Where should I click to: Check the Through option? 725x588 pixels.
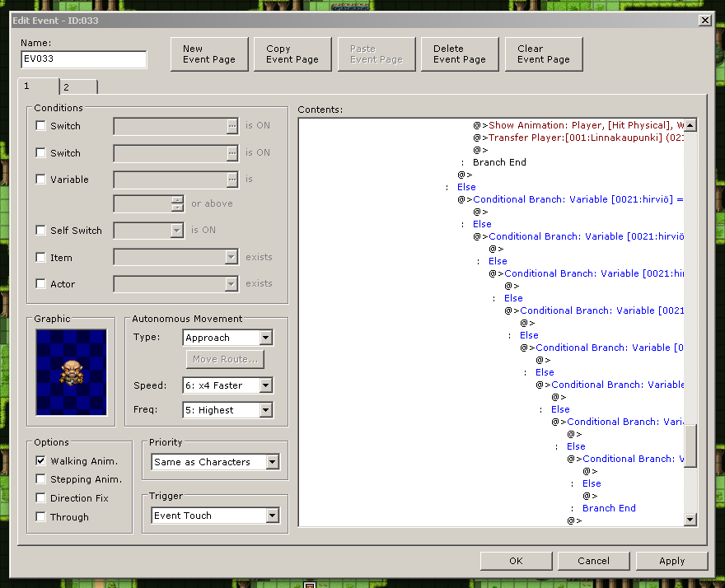click(x=40, y=517)
